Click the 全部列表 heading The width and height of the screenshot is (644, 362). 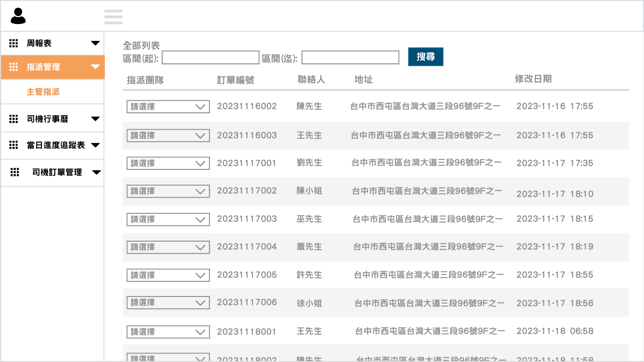coord(141,46)
